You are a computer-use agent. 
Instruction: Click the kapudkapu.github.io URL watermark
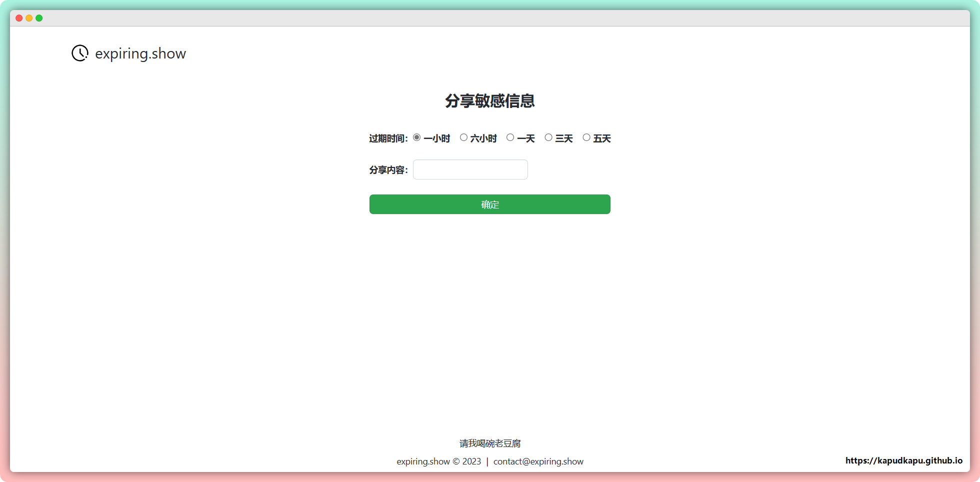(x=903, y=460)
